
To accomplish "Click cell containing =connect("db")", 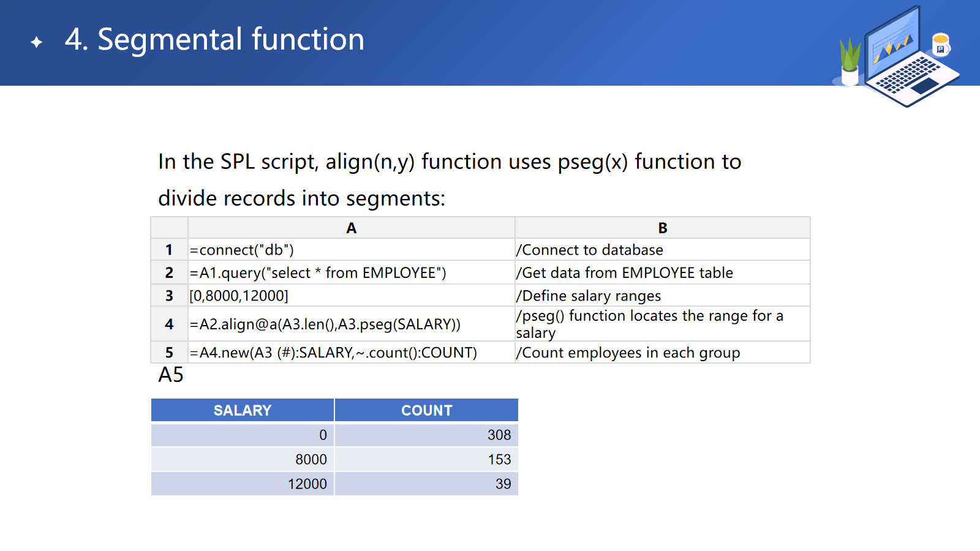I will click(x=242, y=250).
